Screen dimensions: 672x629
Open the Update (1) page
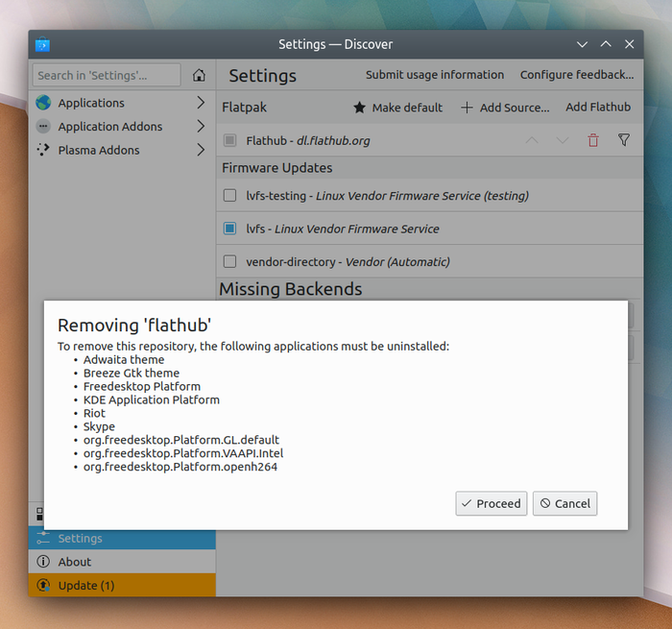pyautogui.click(x=122, y=585)
